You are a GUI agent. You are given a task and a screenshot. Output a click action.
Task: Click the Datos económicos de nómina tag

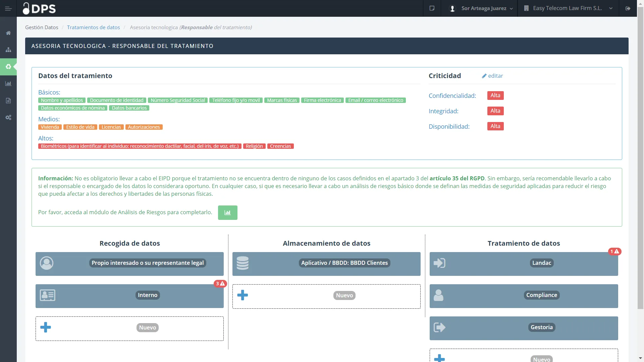point(73,108)
